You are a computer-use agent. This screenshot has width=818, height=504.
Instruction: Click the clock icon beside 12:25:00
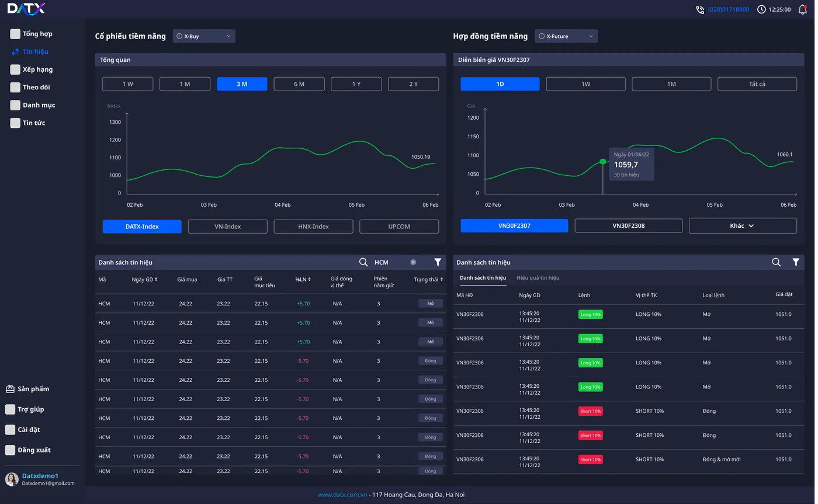tap(761, 9)
